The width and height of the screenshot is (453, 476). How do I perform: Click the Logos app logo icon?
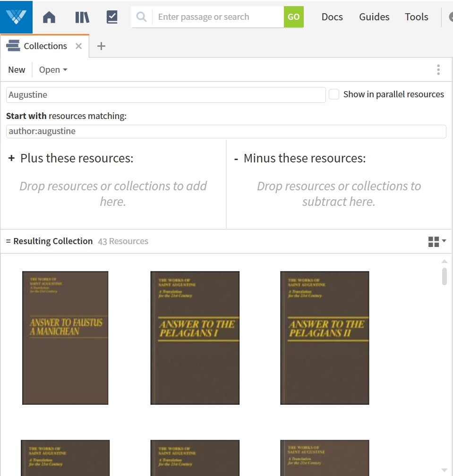(x=17, y=17)
